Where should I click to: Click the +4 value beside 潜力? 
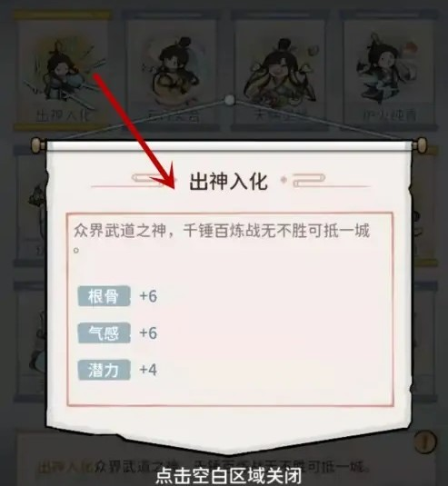point(148,370)
